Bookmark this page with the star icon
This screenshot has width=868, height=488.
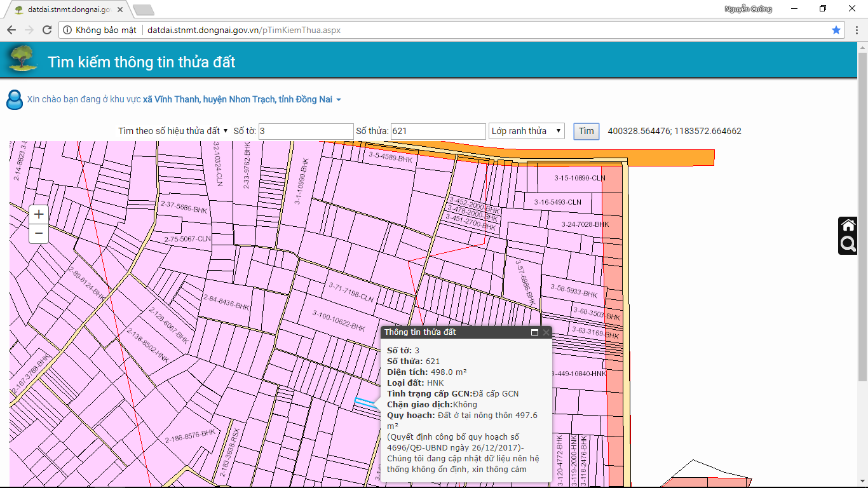[x=836, y=30]
